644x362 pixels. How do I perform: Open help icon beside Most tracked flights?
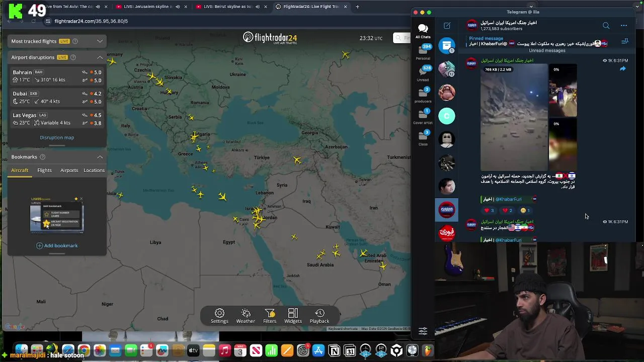tap(75, 41)
